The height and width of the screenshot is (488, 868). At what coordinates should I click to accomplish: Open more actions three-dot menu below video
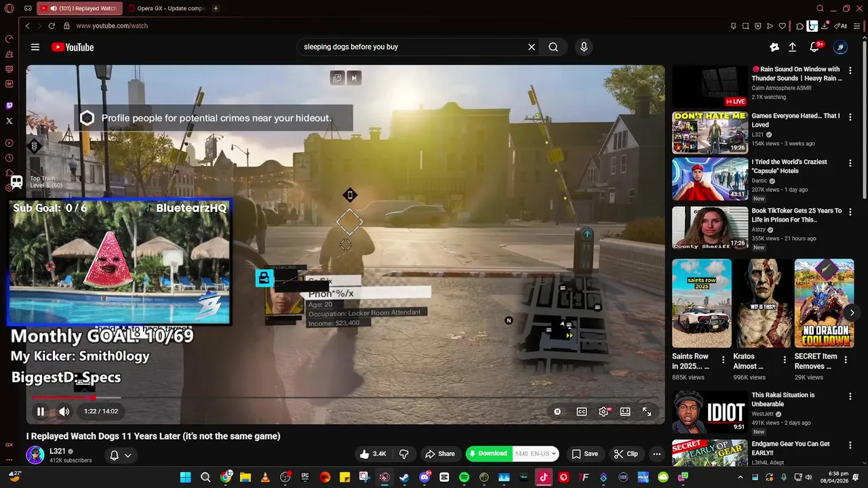pyautogui.click(x=656, y=454)
